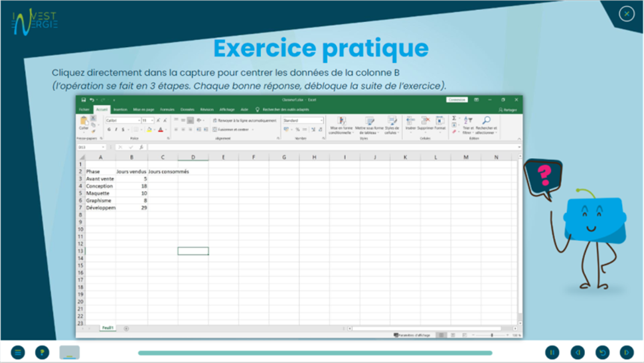Click the Fusionner et centrer button
Screen dimensions: 644x363
pos(233,129)
